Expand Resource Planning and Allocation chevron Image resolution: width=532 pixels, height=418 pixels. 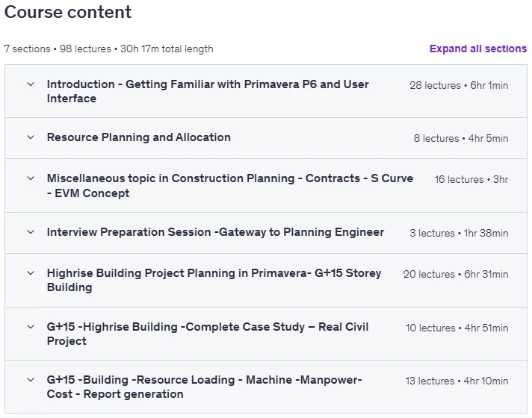click(31, 137)
